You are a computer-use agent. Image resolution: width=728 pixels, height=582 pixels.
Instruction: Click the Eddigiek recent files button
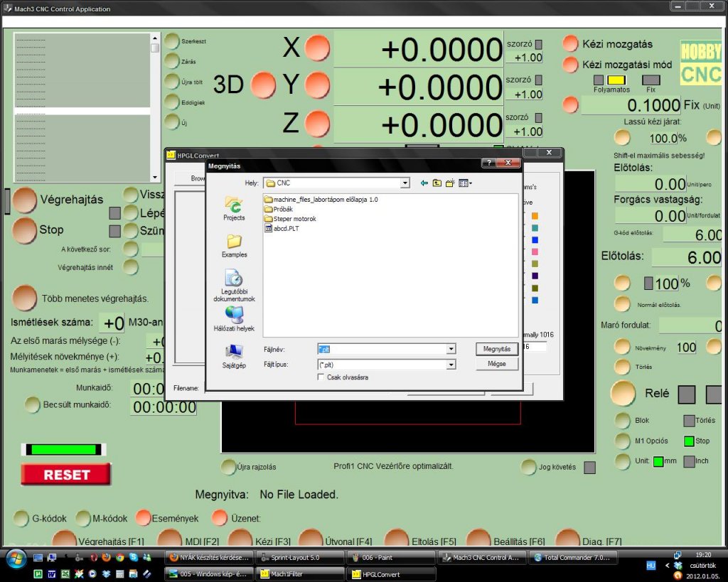[x=172, y=102]
